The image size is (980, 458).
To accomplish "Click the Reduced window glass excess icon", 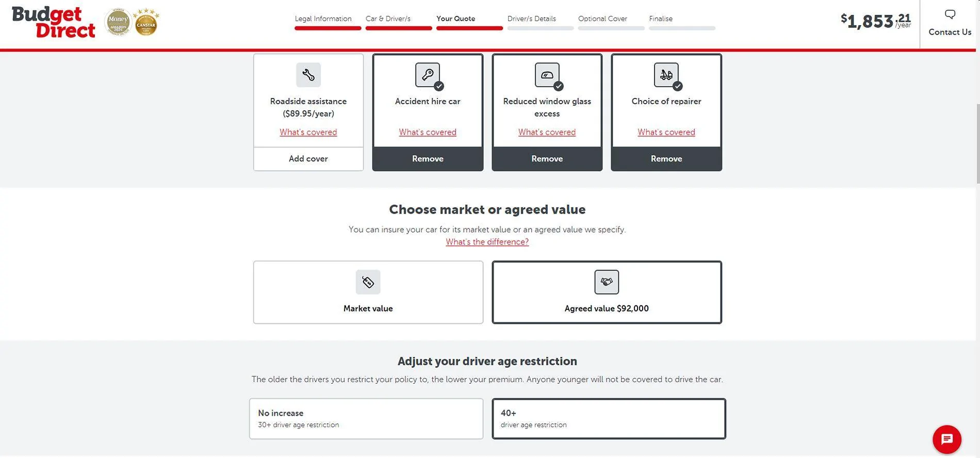I will coord(547,75).
